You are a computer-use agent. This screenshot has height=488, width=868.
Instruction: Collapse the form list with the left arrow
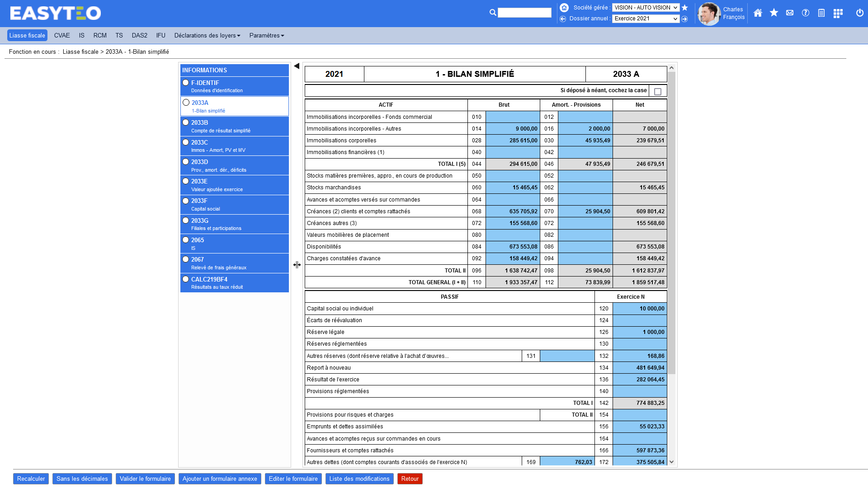tap(297, 66)
